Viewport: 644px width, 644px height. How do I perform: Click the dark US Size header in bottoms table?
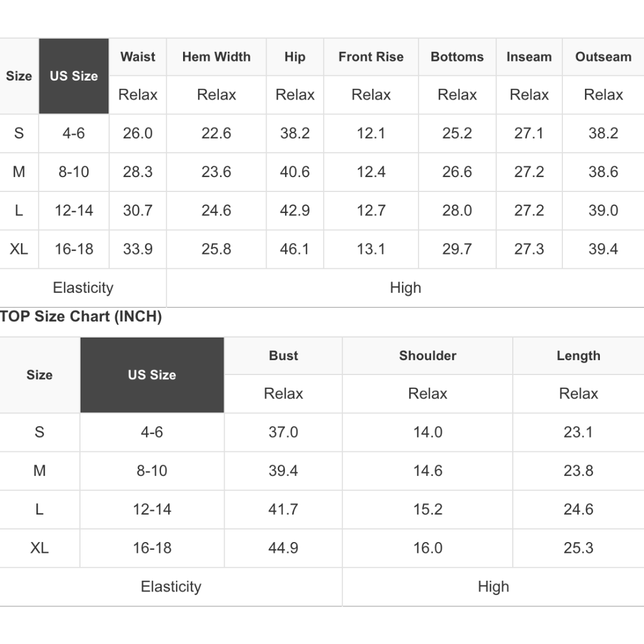point(74,76)
